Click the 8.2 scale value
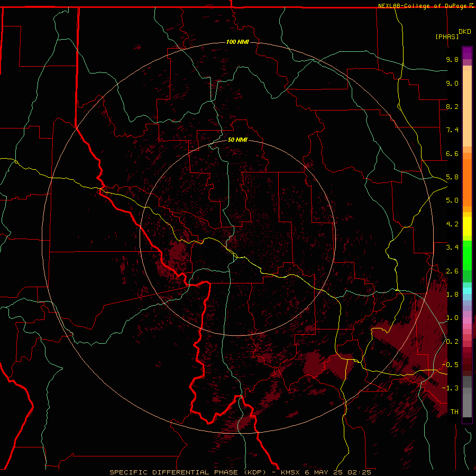476x476 pixels. [452, 106]
